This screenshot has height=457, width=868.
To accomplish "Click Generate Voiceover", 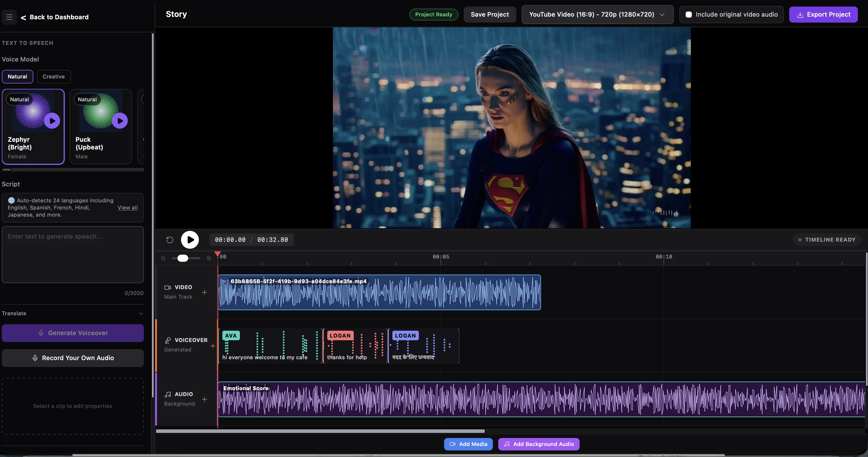I will click(x=73, y=333).
